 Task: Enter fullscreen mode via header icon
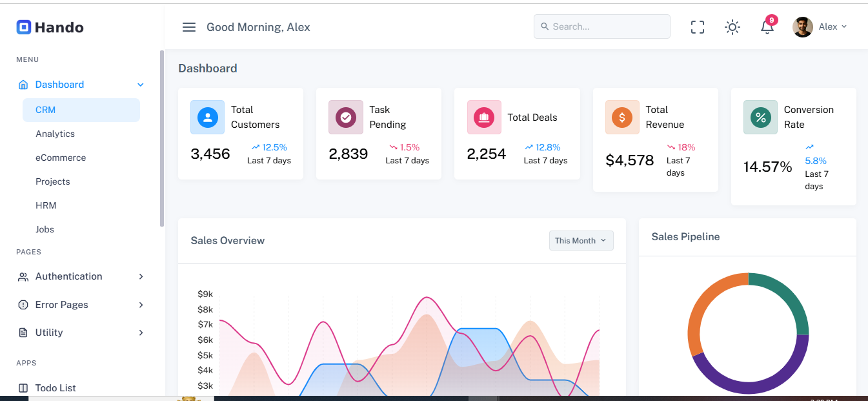(x=697, y=27)
